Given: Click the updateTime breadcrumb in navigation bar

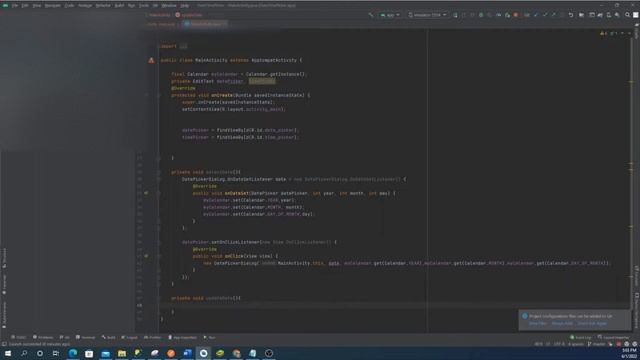Looking at the screenshot, I should 189,15.
